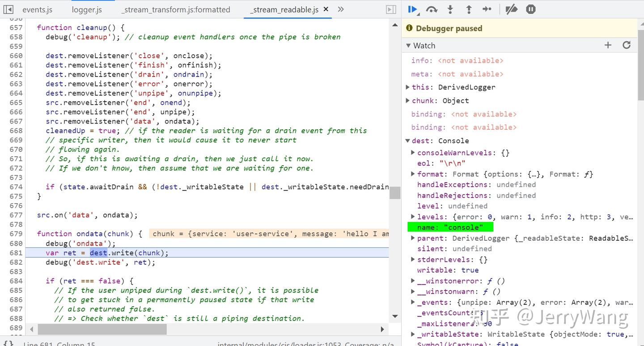Refresh the watch expressions
Image resolution: width=644 pixels, height=346 pixels.
pyautogui.click(x=627, y=45)
